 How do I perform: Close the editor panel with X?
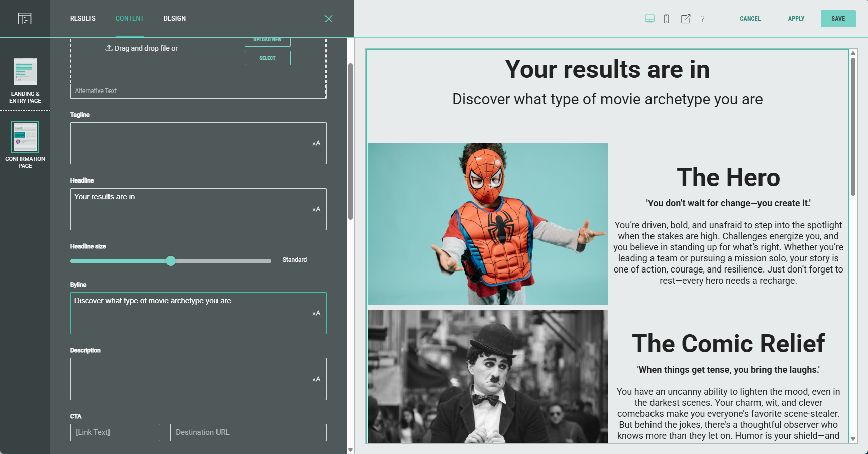pyautogui.click(x=329, y=19)
